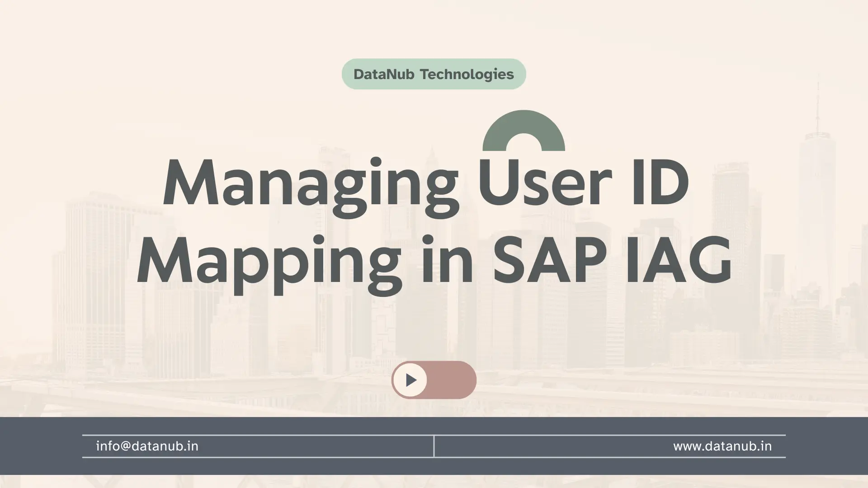Click the vertical divider in the footer bar
Image resolution: width=868 pixels, height=488 pixels.
[434, 446]
